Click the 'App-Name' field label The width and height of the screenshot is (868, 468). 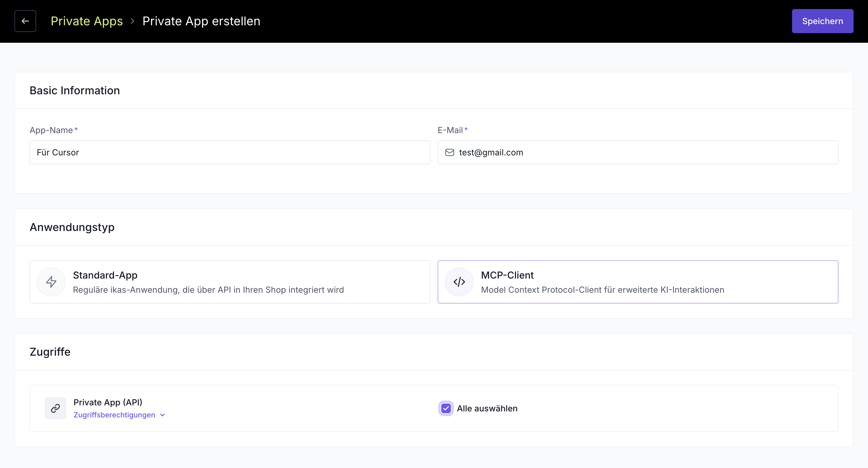(x=51, y=130)
